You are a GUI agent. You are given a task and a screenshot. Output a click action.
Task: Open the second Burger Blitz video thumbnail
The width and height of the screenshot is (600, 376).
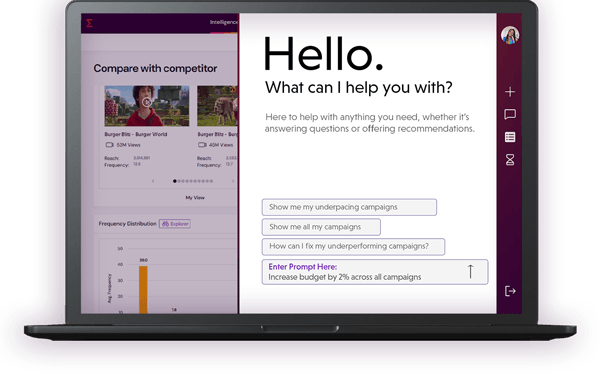(x=217, y=106)
